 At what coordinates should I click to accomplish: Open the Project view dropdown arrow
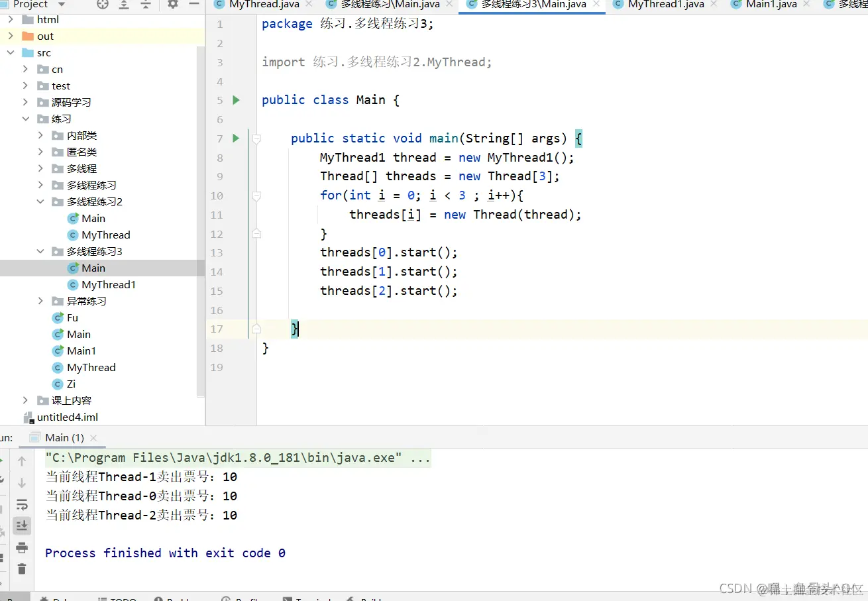[62, 4]
